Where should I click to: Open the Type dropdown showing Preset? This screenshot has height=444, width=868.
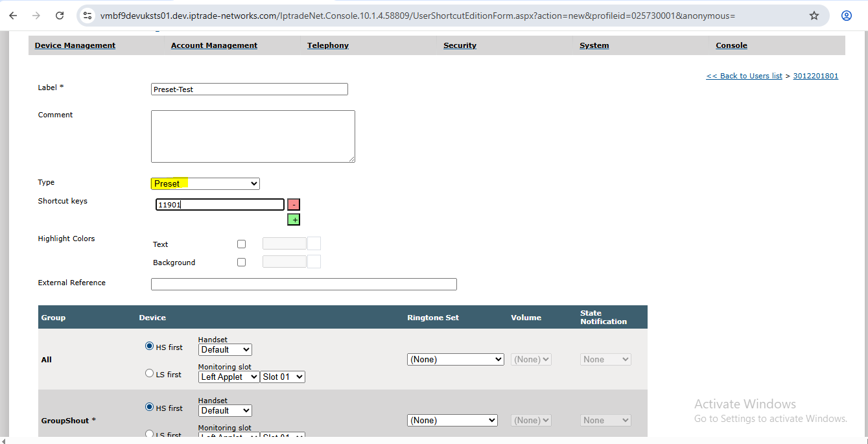[x=205, y=183]
